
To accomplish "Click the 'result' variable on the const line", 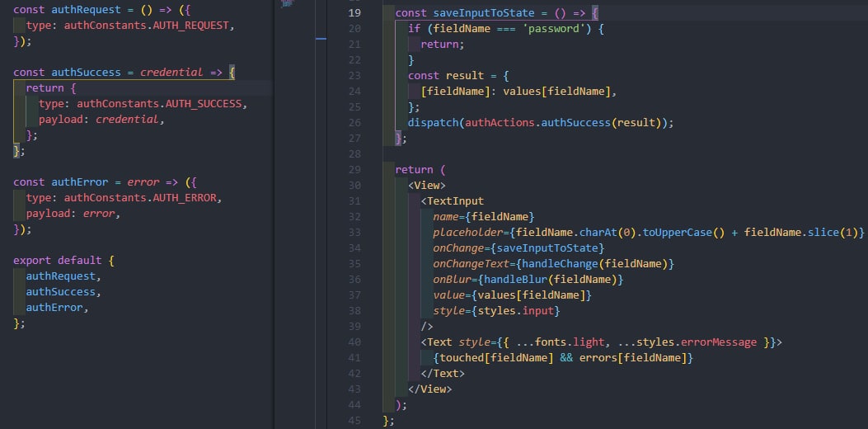I will (x=465, y=75).
